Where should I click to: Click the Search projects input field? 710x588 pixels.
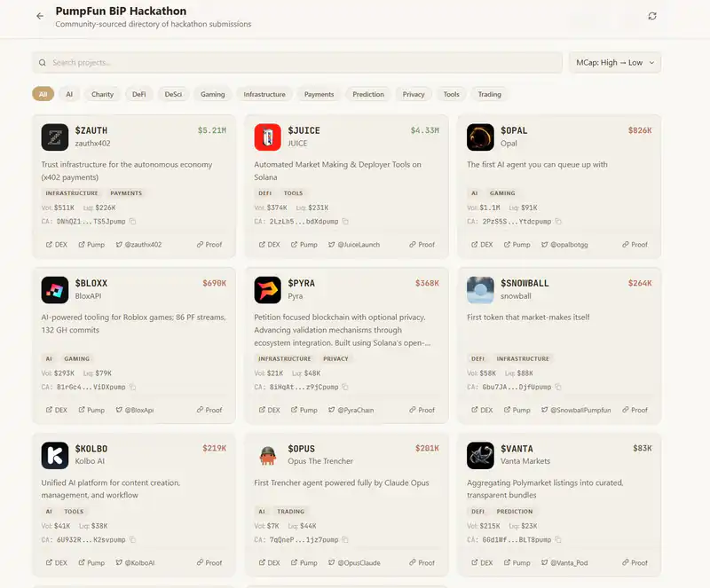coord(297,63)
